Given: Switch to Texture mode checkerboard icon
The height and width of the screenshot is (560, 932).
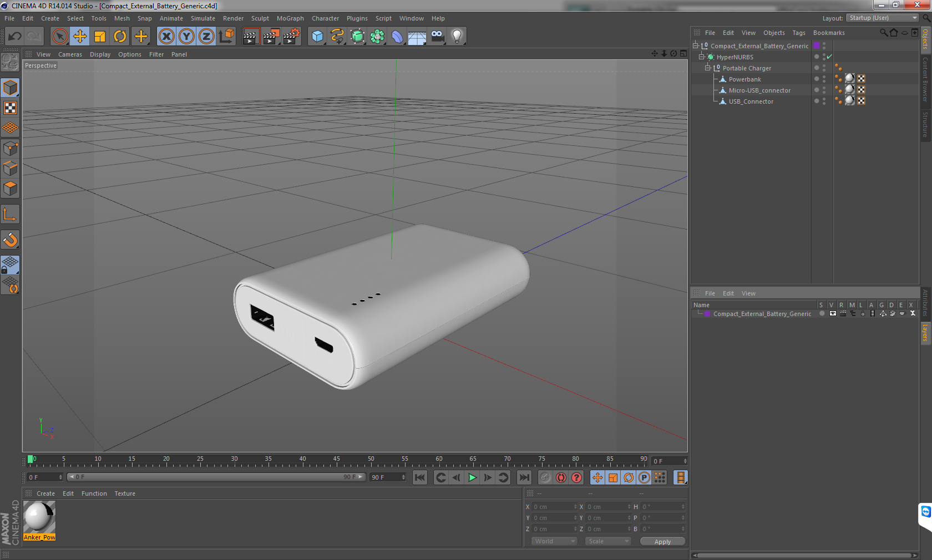Looking at the screenshot, I should pyautogui.click(x=10, y=108).
